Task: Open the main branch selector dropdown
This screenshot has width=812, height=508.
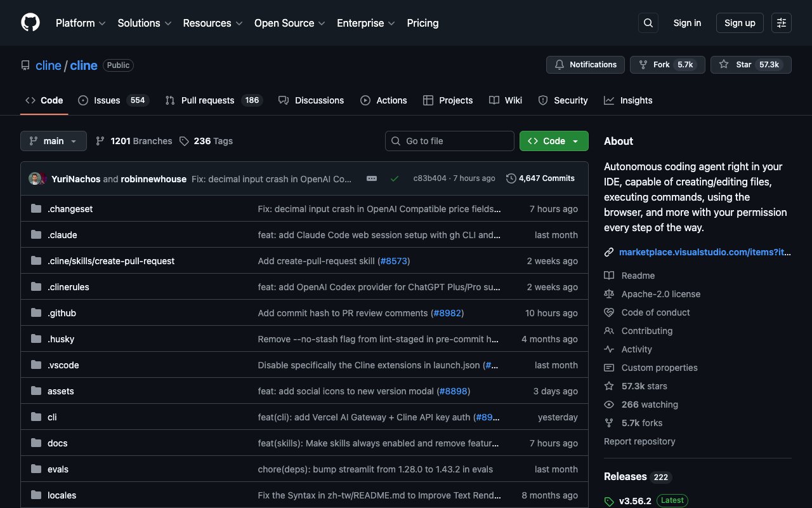Action: [x=53, y=140]
